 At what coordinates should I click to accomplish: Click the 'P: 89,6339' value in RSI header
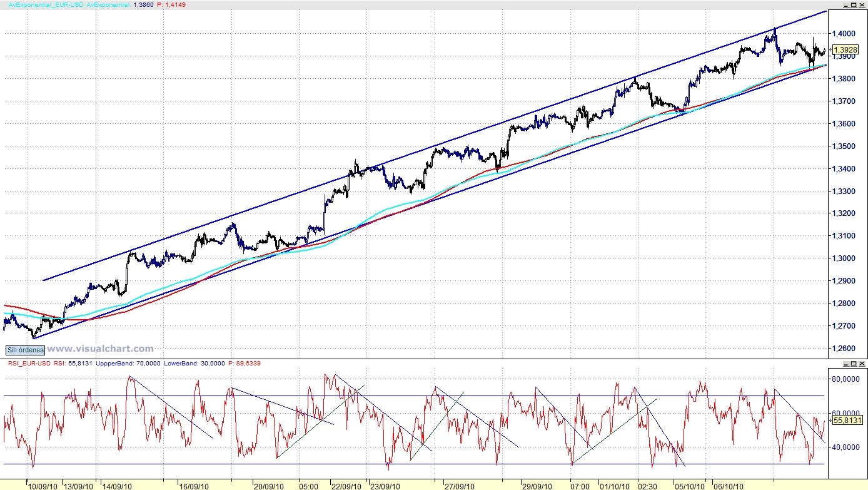(245, 363)
